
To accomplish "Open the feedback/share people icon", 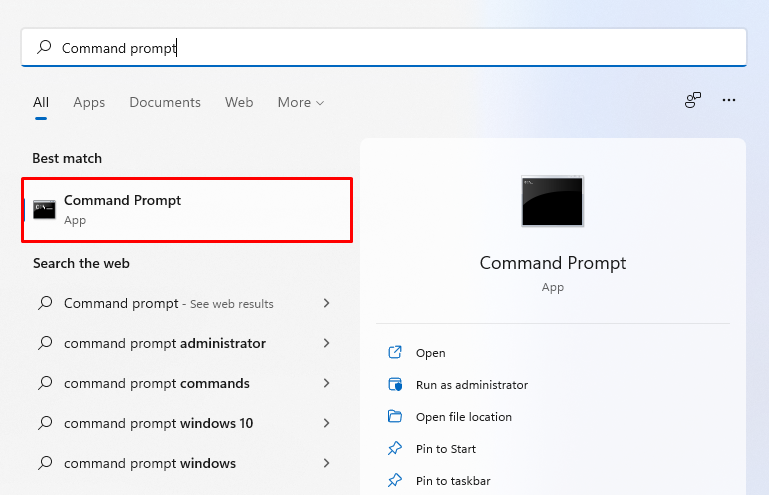I will point(692,100).
